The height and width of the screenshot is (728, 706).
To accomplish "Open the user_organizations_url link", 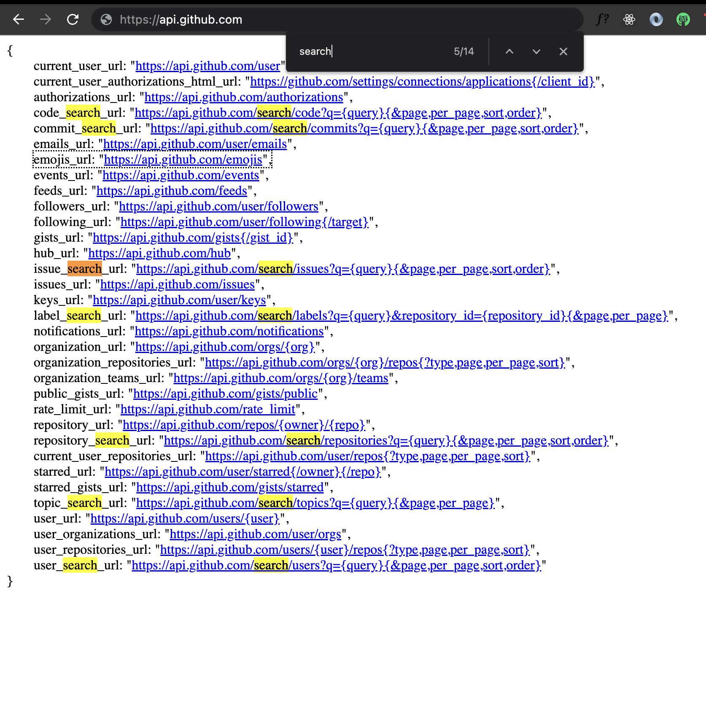I will coord(256,534).
